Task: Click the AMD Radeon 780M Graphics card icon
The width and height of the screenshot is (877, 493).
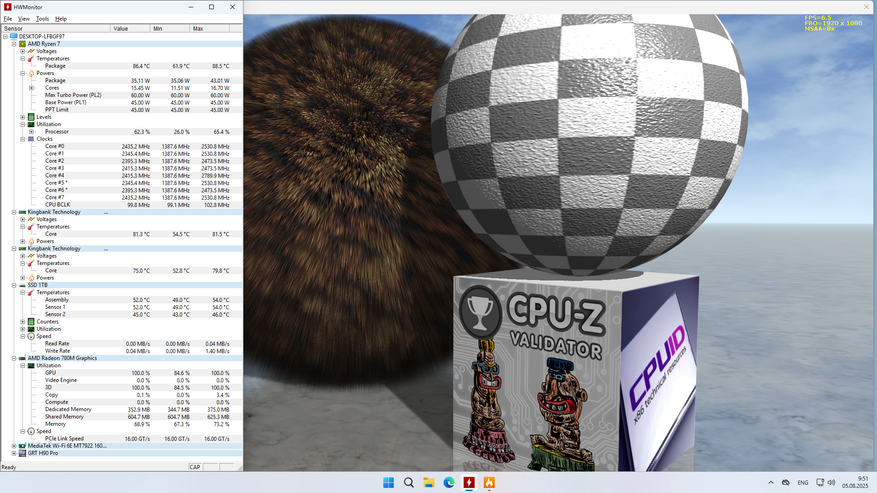Action: tap(22, 358)
